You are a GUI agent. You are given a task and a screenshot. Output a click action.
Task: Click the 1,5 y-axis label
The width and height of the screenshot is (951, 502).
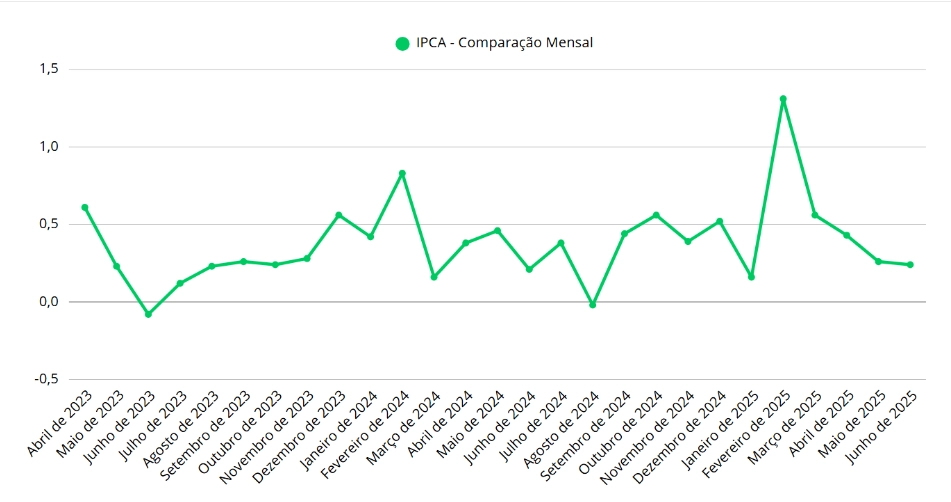48,69
